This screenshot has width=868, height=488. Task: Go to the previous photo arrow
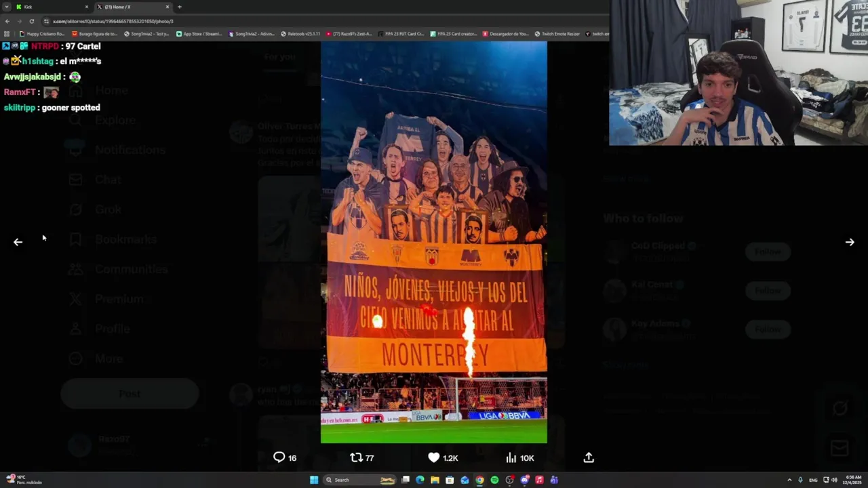(x=18, y=242)
